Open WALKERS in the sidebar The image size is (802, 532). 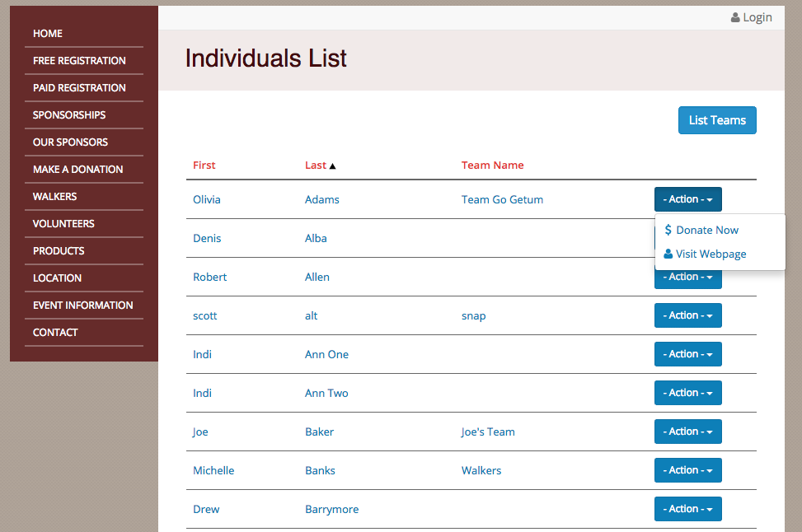coord(54,197)
